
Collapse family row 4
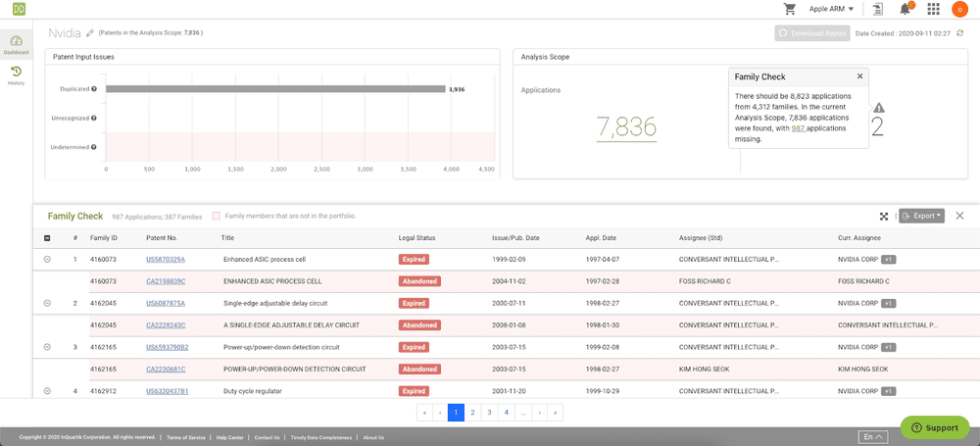[x=47, y=391]
